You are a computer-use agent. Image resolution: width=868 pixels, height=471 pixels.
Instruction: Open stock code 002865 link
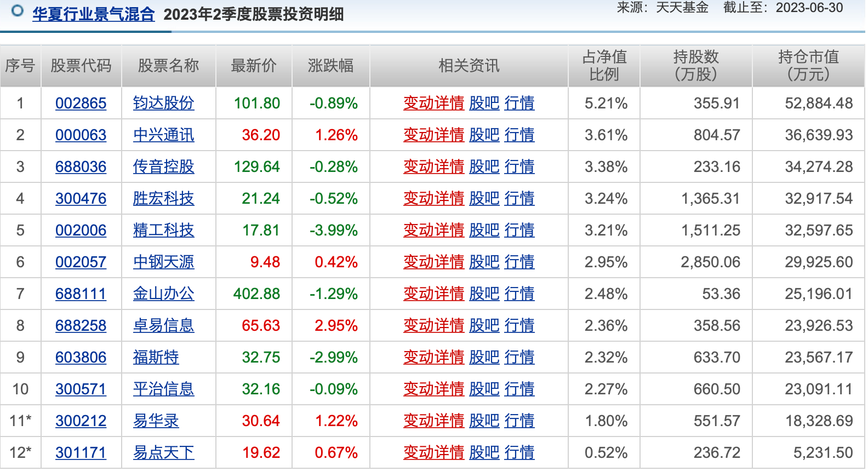[x=81, y=104]
